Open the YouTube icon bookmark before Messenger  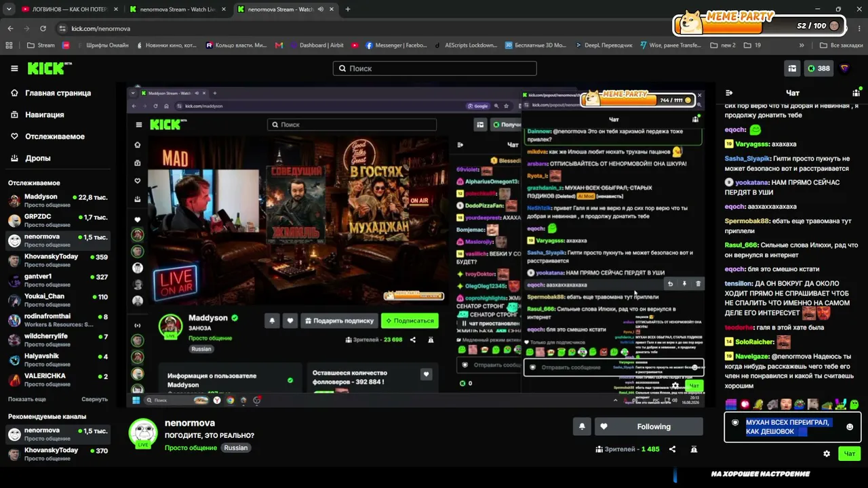coord(355,45)
